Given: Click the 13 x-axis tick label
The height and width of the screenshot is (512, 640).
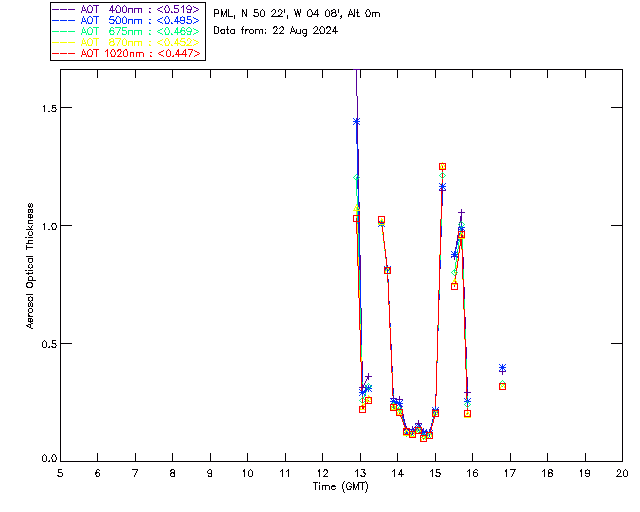Looking at the screenshot, I should pos(360,474).
